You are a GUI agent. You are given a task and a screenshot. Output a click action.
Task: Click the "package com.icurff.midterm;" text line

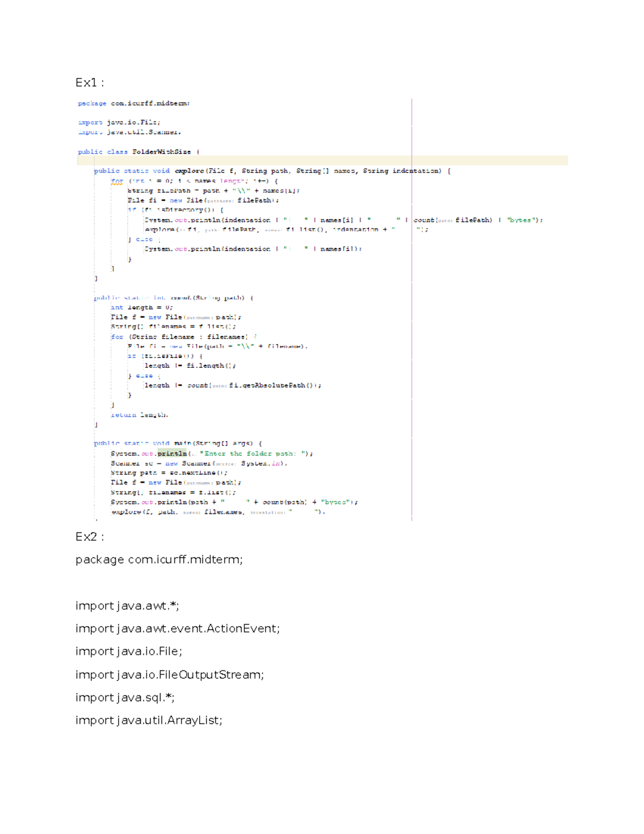pos(158,560)
